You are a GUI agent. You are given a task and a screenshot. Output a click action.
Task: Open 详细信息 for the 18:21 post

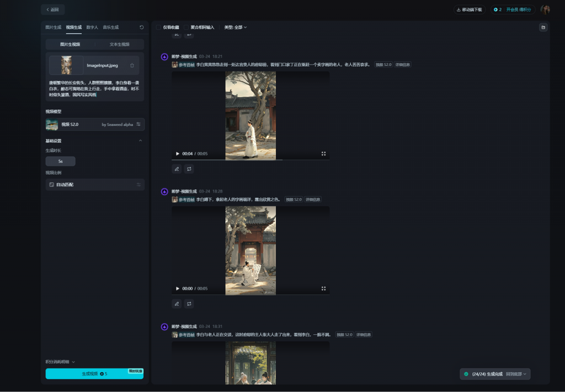[x=402, y=65]
